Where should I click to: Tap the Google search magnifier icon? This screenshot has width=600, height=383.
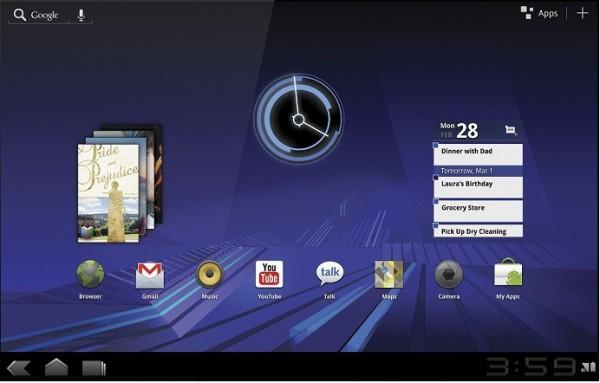tap(20, 15)
